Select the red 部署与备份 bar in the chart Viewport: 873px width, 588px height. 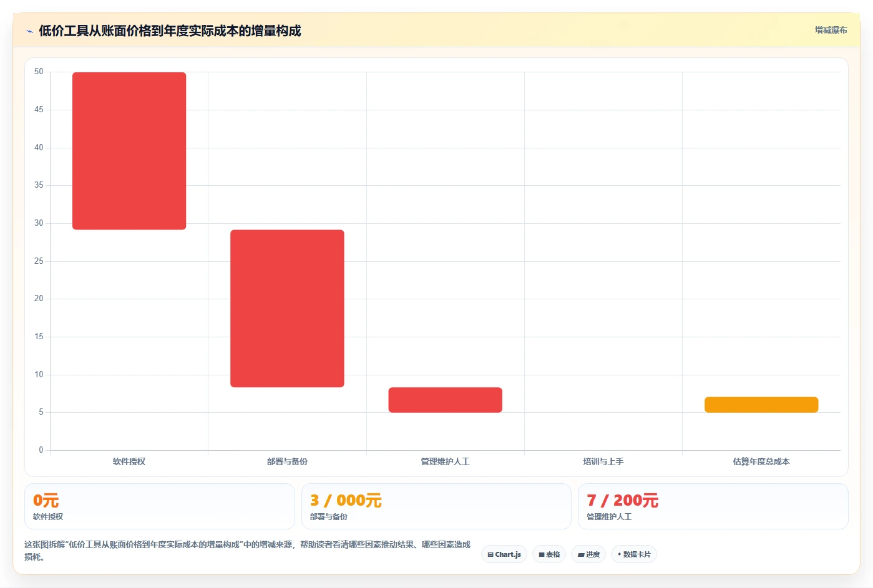(287, 309)
